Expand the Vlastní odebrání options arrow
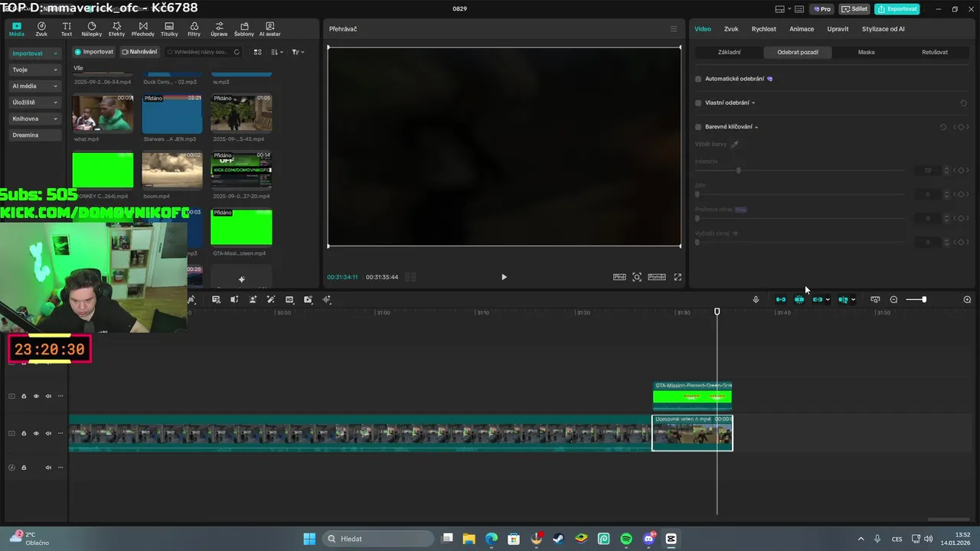980x551 pixels. [x=753, y=103]
